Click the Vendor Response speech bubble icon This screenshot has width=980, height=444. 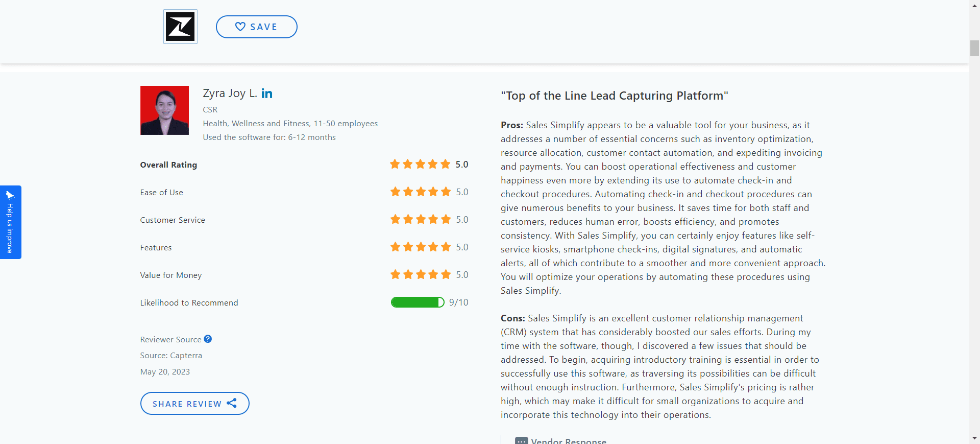tap(521, 440)
